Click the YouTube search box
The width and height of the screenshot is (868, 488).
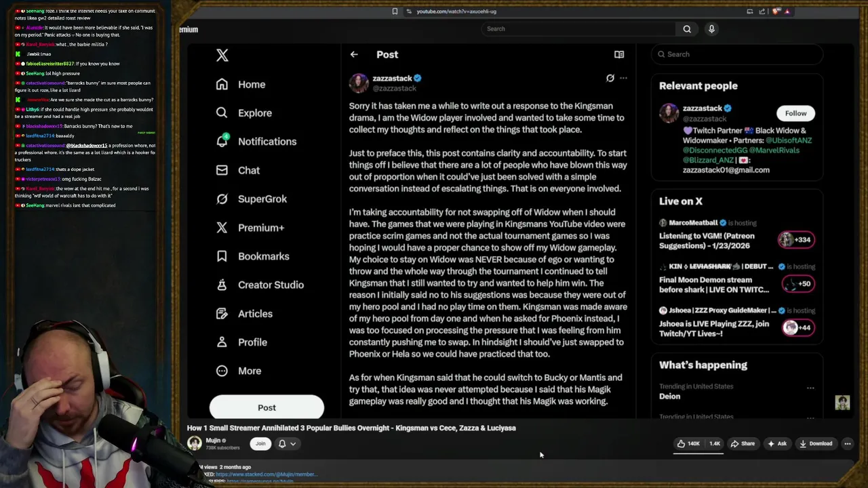click(x=578, y=28)
